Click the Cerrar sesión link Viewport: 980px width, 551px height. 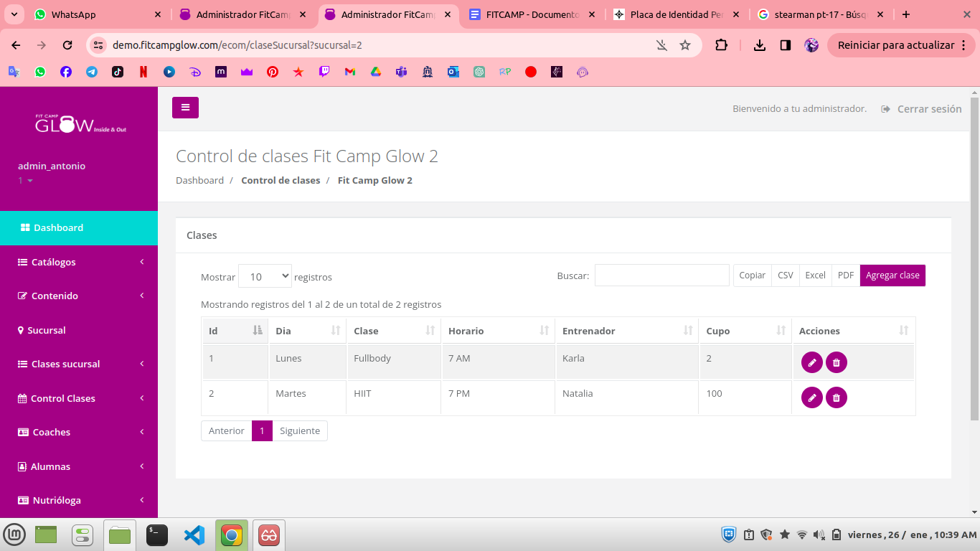[922, 109]
